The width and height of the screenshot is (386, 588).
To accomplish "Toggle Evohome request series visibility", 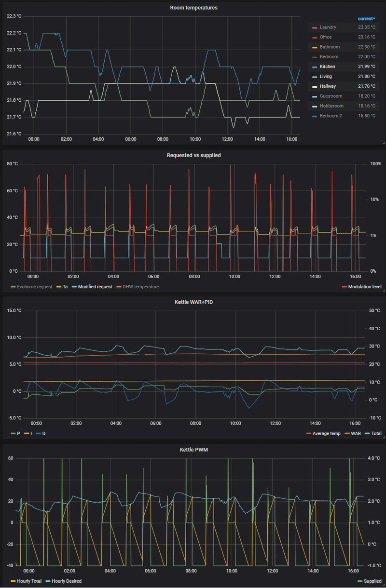I will [x=35, y=287].
